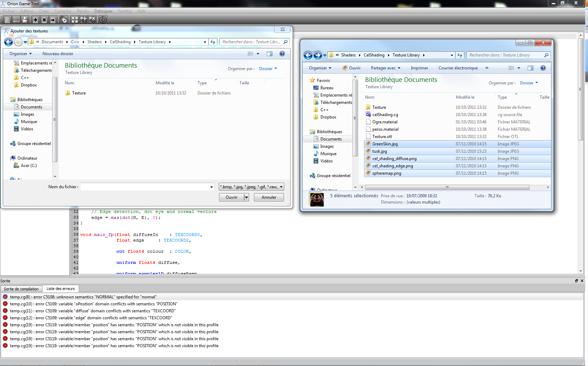Expand the Organiser dropdown menu
The image size is (588, 366).
coord(20,53)
